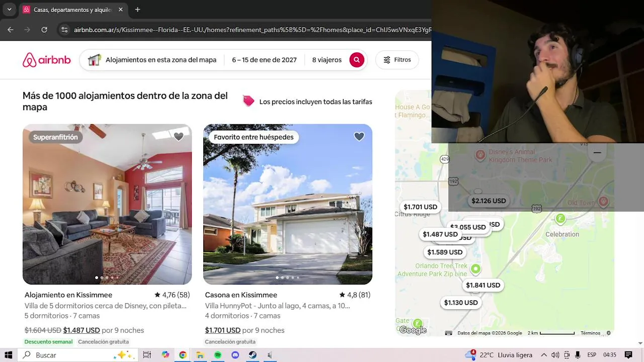Screen dimensions: 644x362
Task: Click the Google logo on the map
Action: click(x=413, y=330)
